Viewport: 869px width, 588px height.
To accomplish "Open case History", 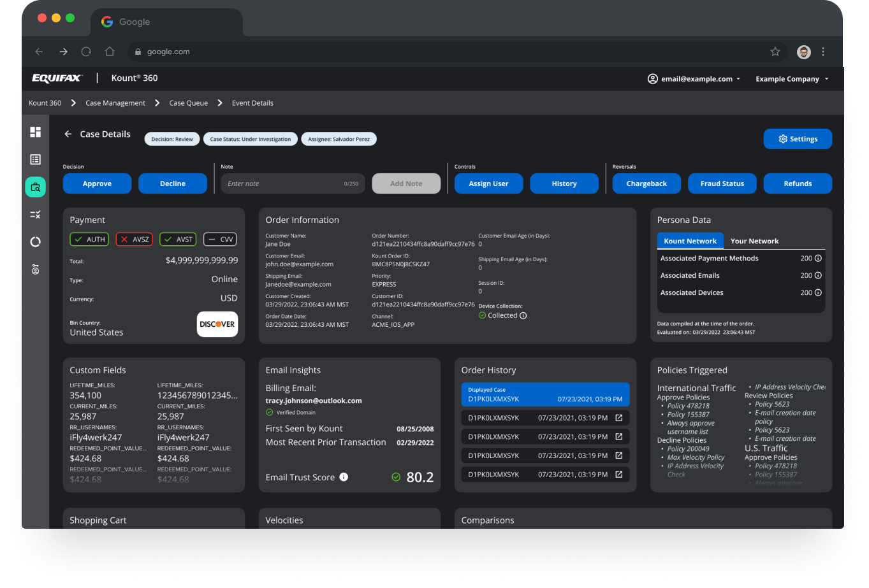I will point(564,183).
